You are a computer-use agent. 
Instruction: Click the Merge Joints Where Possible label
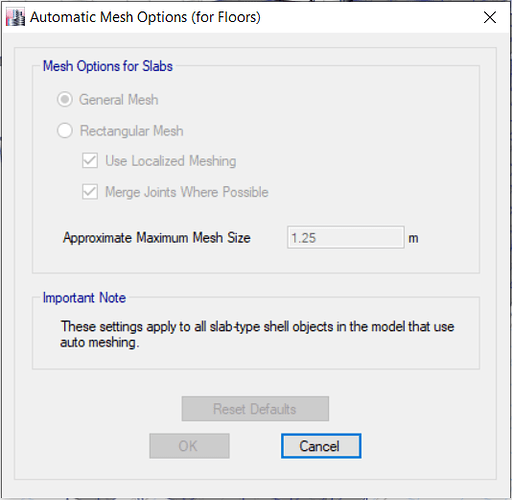[187, 192]
